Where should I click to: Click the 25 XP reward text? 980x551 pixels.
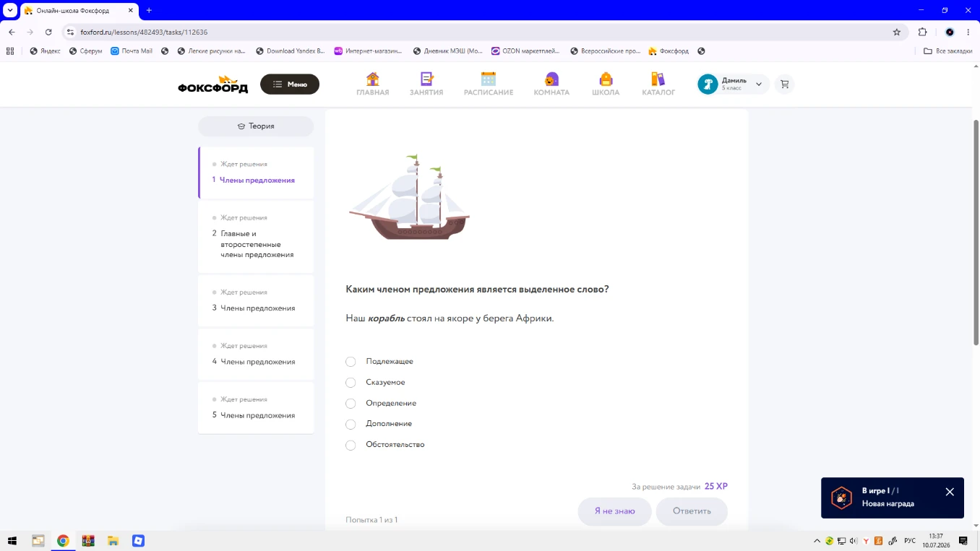(x=716, y=487)
